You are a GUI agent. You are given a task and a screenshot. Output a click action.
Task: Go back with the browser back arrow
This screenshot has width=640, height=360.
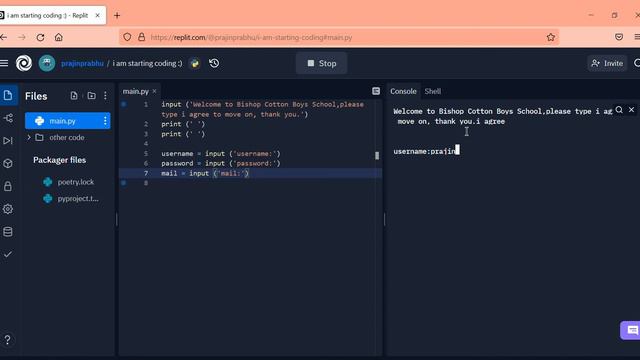(4, 37)
